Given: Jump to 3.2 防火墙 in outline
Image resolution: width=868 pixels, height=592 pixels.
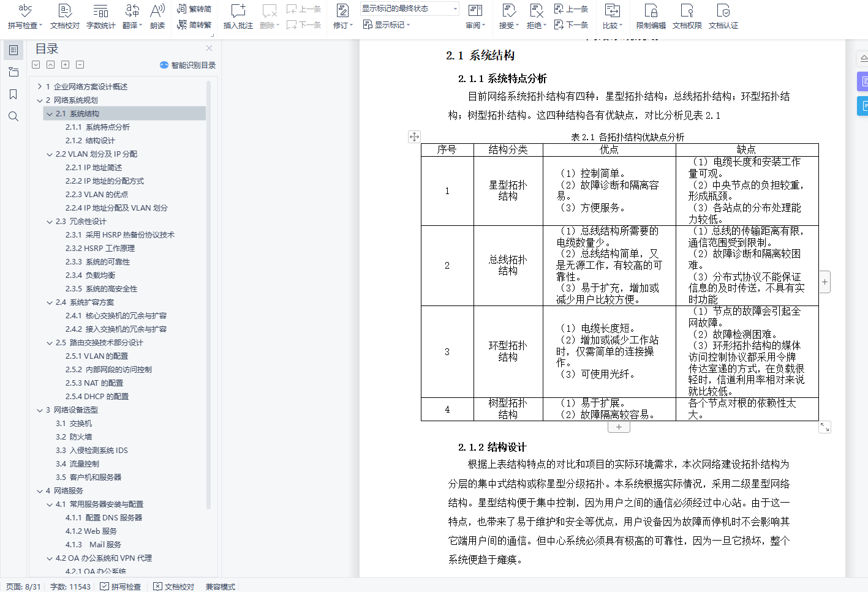Looking at the screenshot, I should click(x=74, y=437).
